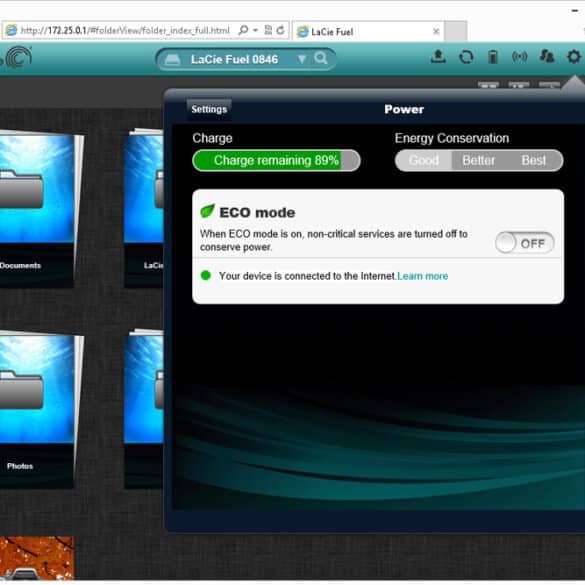
Task: Click the browser refresh icon
Action: click(281, 30)
